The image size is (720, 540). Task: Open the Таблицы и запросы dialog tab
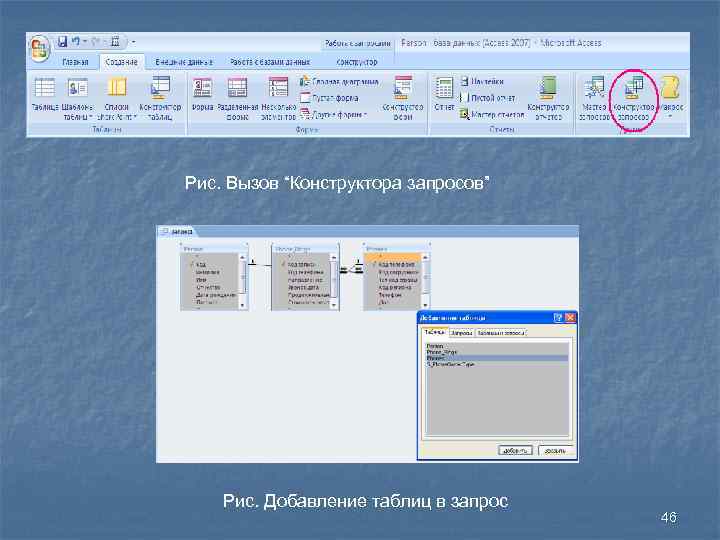[501, 333]
